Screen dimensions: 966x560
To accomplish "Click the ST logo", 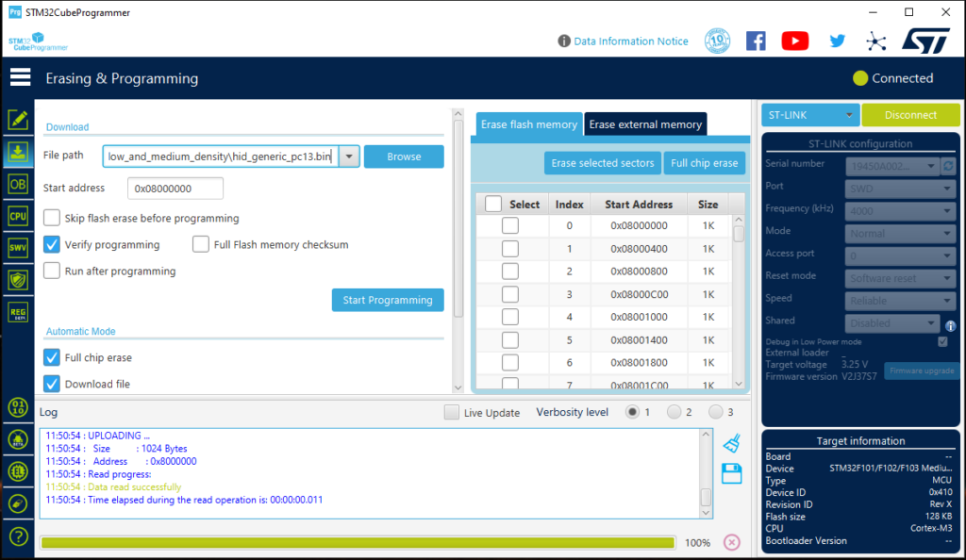I will 926,41.
